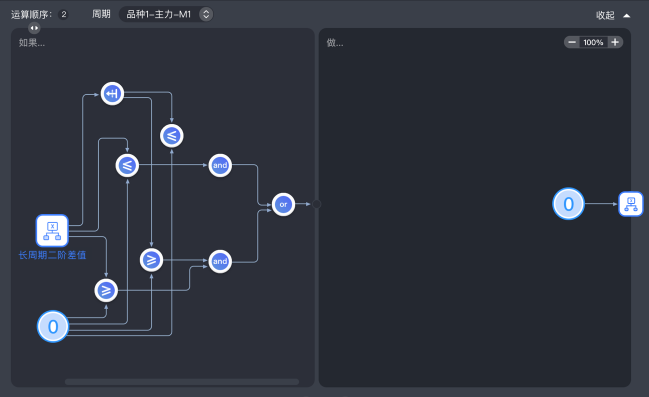Click the 100% zoom level value

pos(593,42)
